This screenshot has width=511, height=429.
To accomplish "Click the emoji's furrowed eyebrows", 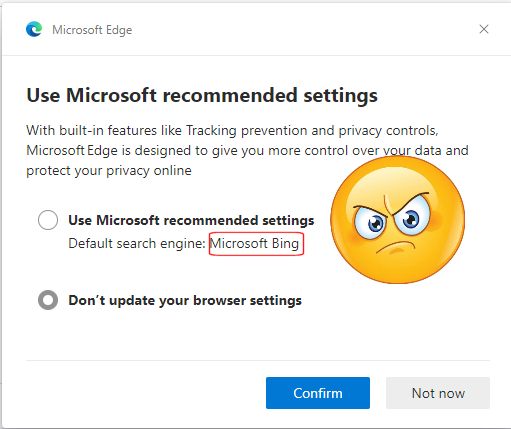I will pyautogui.click(x=392, y=204).
